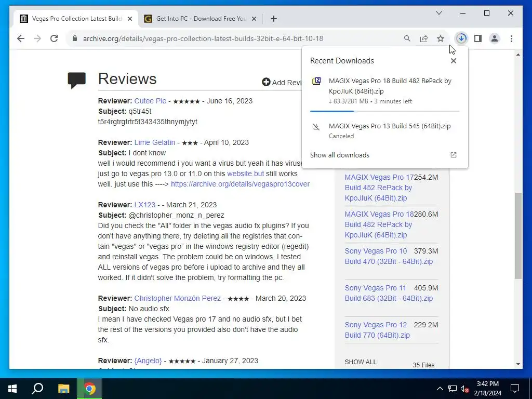
Task: Click the canceled download icon for Vegas Pro 13
Action: pos(316,127)
